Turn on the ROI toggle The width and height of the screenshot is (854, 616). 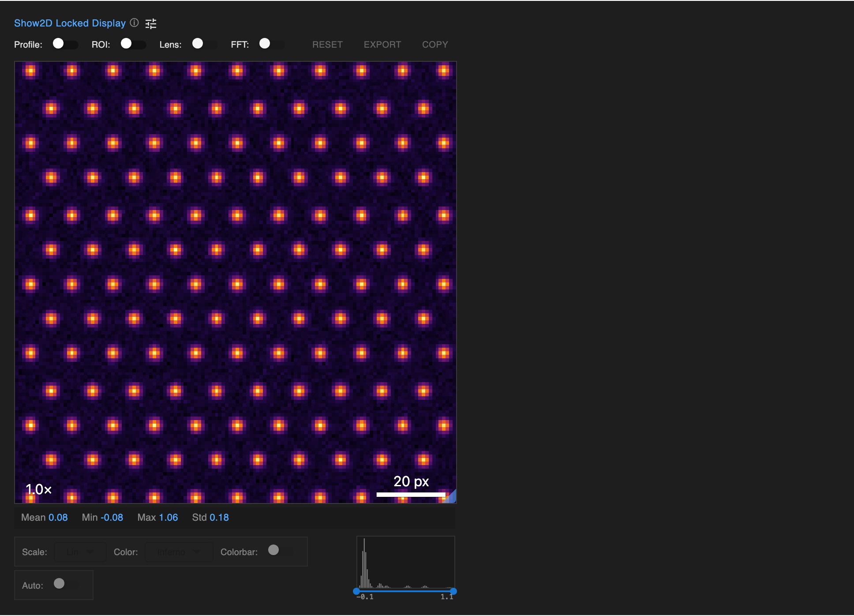[x=127, y=44]
